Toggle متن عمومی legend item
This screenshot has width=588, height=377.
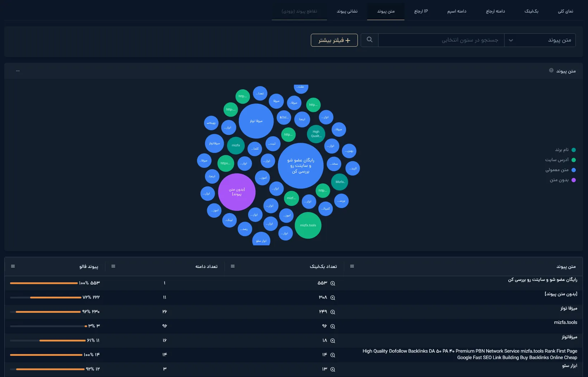pos(560,170)
